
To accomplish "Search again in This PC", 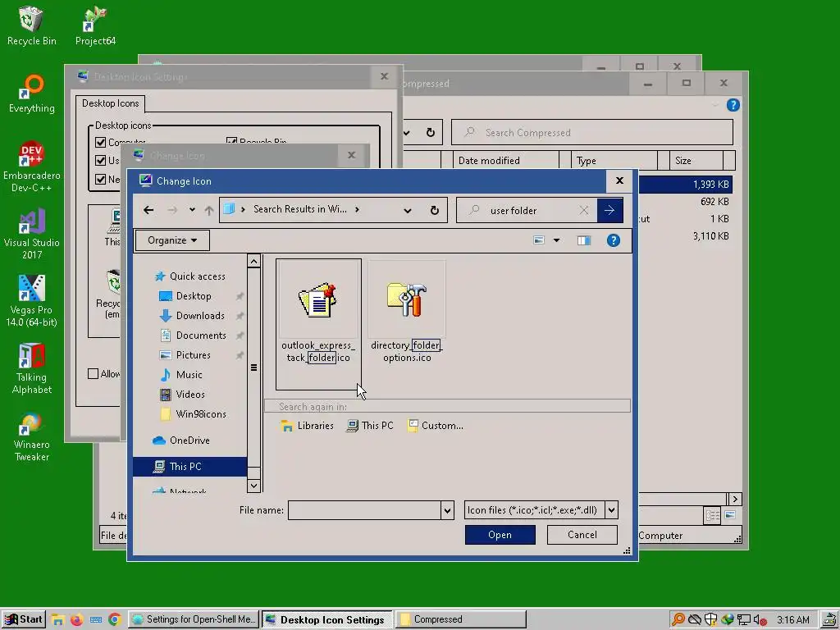I will (370, 426).
